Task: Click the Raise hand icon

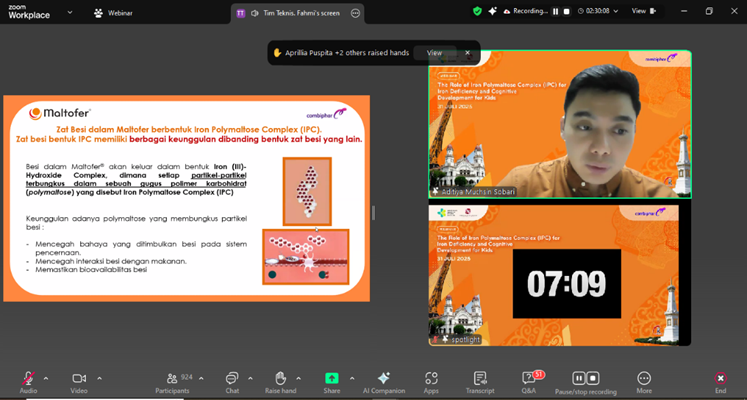Action: [281, 378]
